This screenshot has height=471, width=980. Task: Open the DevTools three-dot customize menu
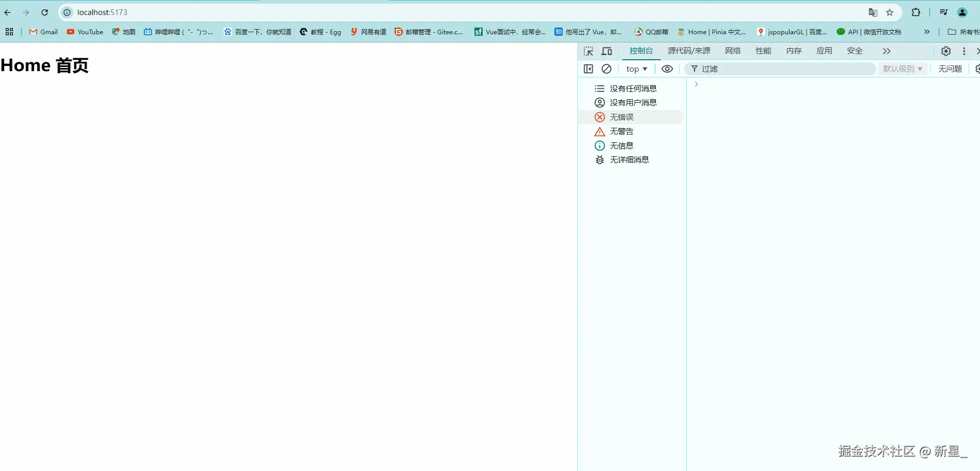[964, 51]
